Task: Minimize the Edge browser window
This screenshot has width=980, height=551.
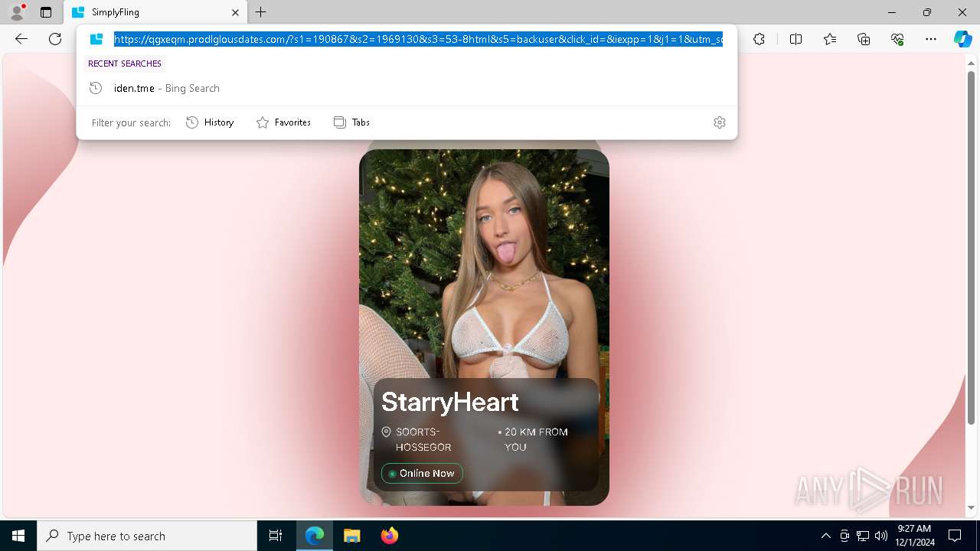Action: click(x=892, y=12)
